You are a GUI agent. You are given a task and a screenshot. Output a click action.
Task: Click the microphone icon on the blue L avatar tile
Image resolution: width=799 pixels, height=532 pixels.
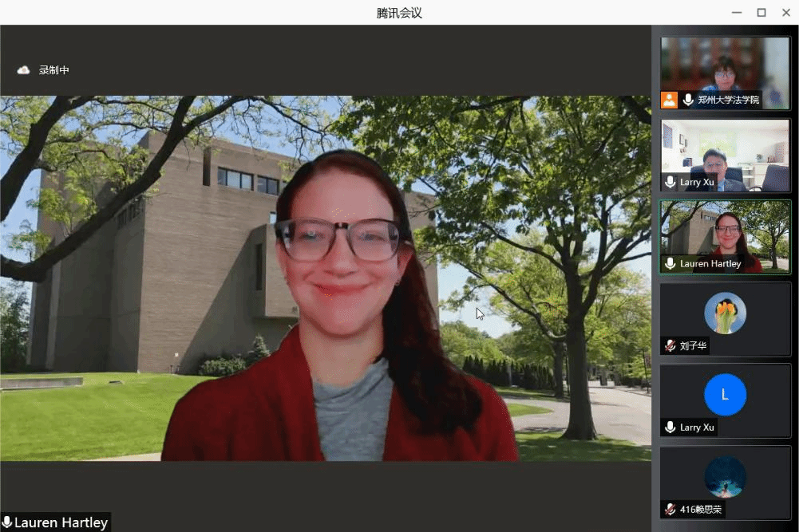[x=670, y=428]
